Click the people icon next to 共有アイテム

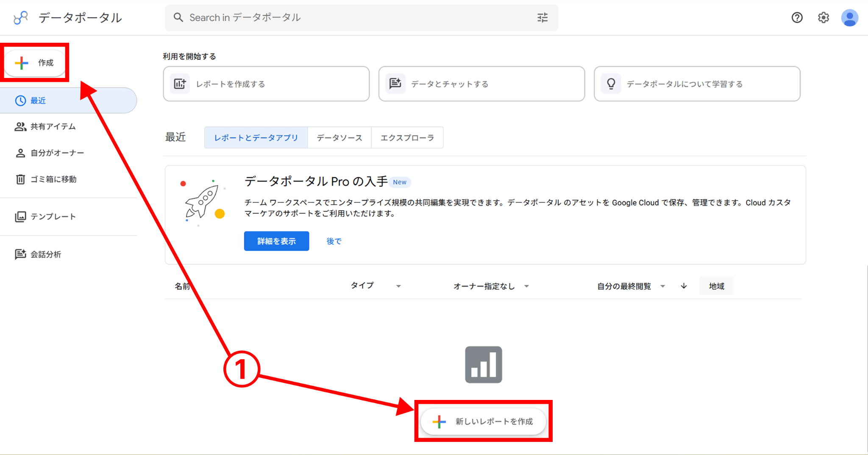pyautogui.click(x=20, y=127)
